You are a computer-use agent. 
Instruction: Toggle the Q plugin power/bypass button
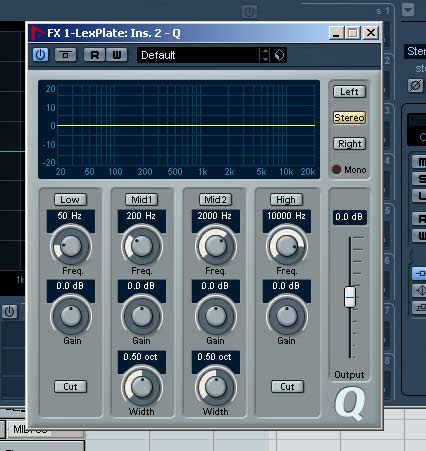click(x=40, y=55)
